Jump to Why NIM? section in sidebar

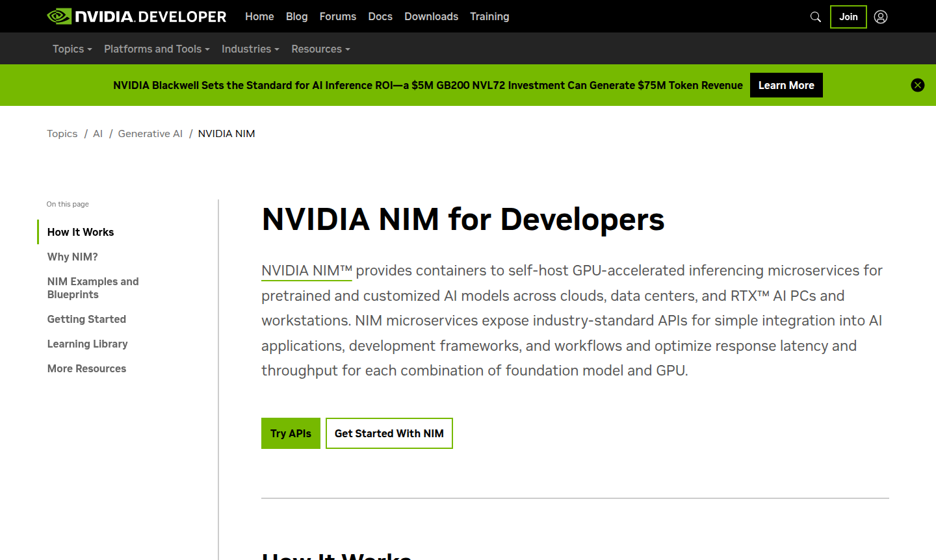(73, 257)
